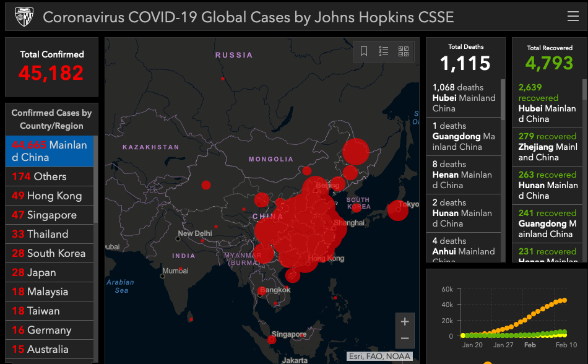Open the hamburger menu in the header
Viewport: 588px width, 364px height.
click(573, 17)
